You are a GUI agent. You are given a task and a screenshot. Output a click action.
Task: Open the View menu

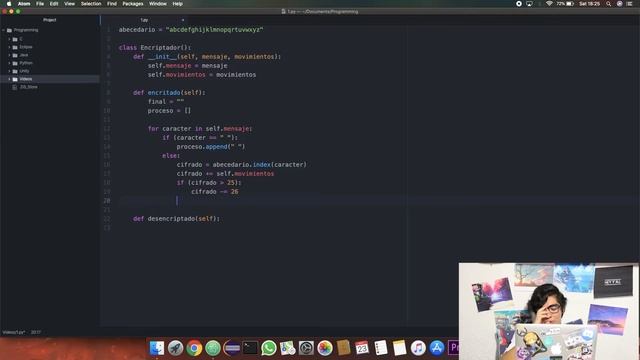[69, 4]
